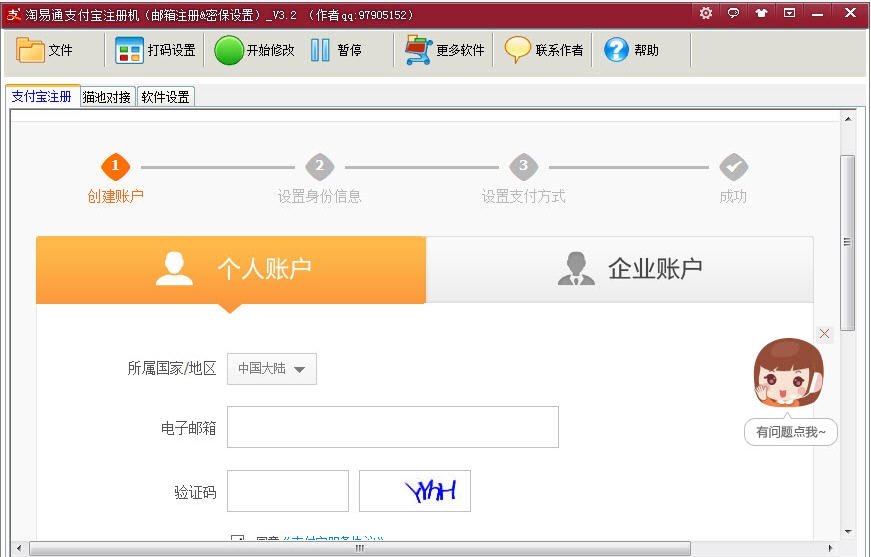This screenshot has width=871, height=557.
Task: Click step 3 设置支付方式 icon
Action: [523, 167]
